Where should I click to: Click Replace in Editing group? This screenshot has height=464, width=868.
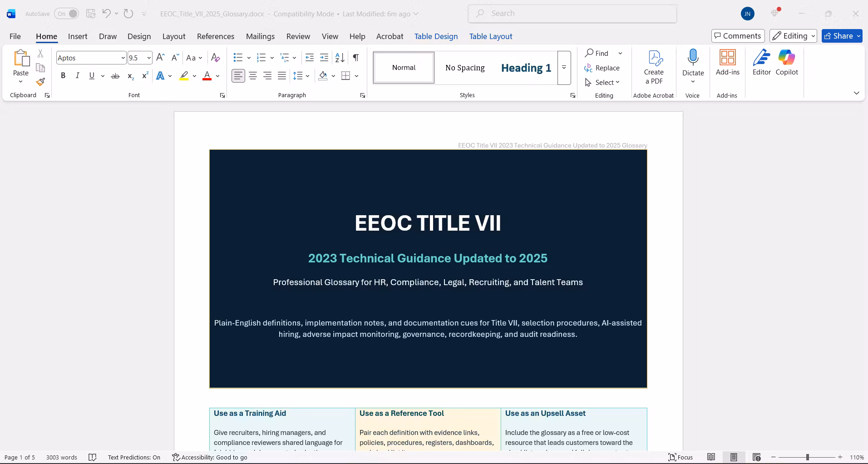602,68
